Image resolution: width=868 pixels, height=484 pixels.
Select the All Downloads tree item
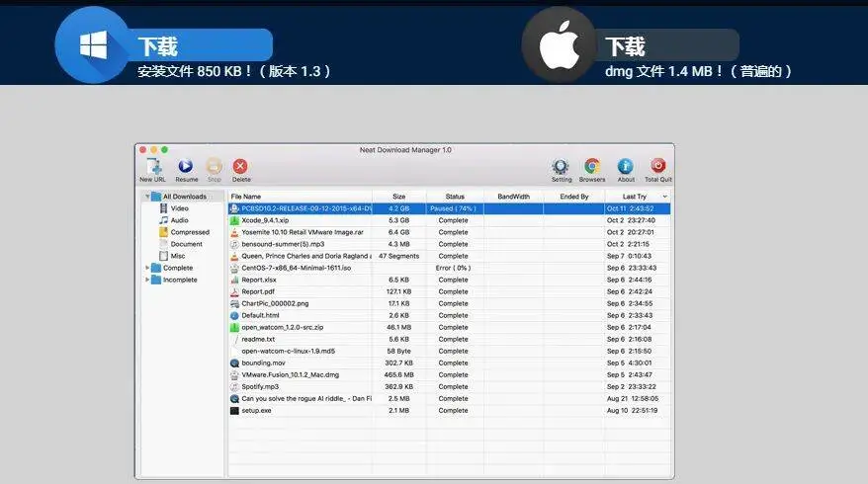click(x=184, y=197)
